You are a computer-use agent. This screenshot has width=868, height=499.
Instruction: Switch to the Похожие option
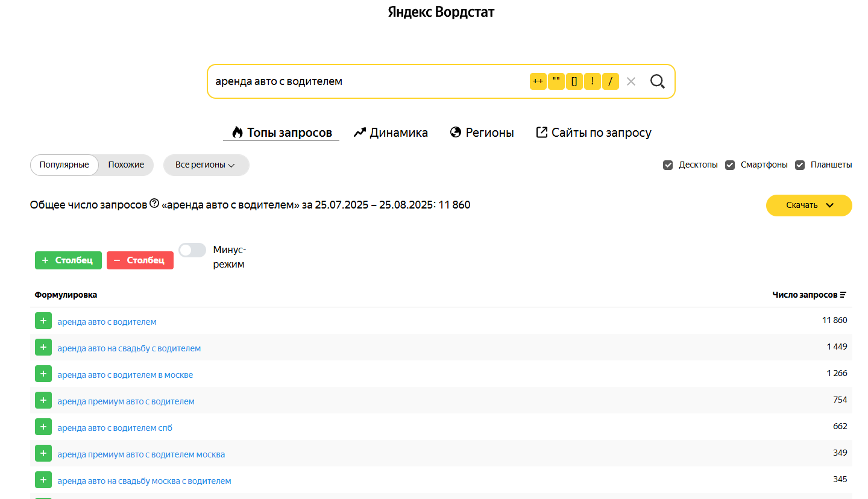126,165
